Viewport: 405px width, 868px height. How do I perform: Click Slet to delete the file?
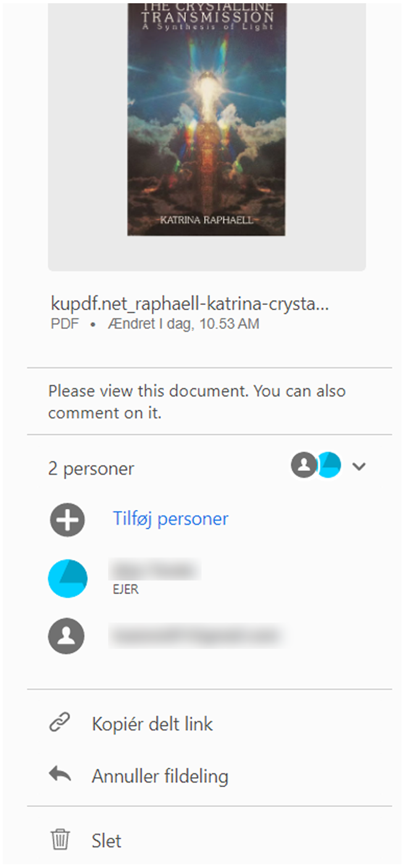coord(107,840)
